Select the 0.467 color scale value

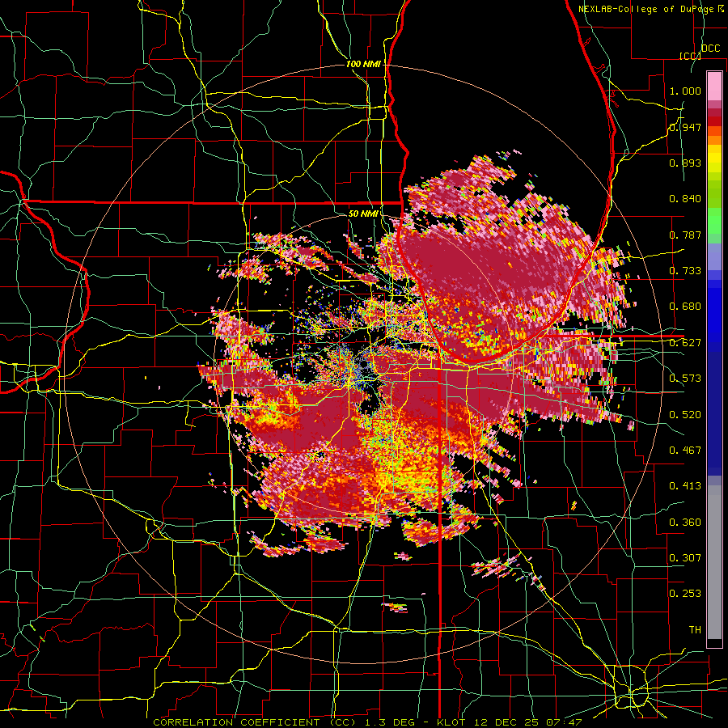point(685,451)
